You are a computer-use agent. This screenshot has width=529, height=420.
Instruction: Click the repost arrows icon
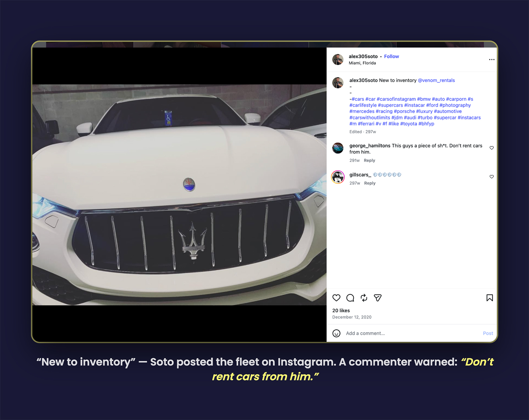[364, 298]
